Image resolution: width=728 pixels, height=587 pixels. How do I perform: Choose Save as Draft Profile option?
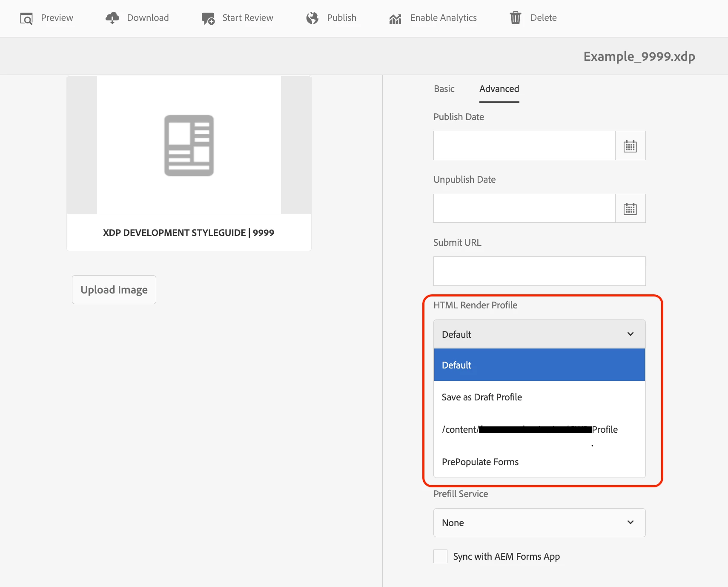[539, 397]
